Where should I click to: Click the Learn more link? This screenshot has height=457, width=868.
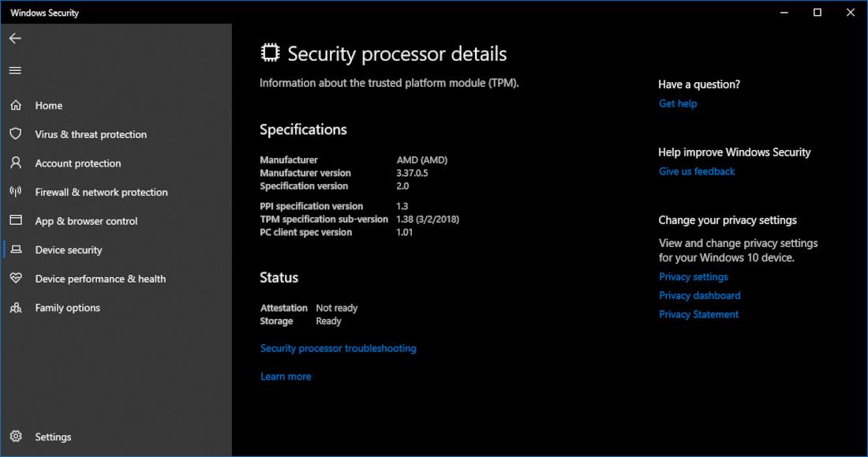point(286,376)
